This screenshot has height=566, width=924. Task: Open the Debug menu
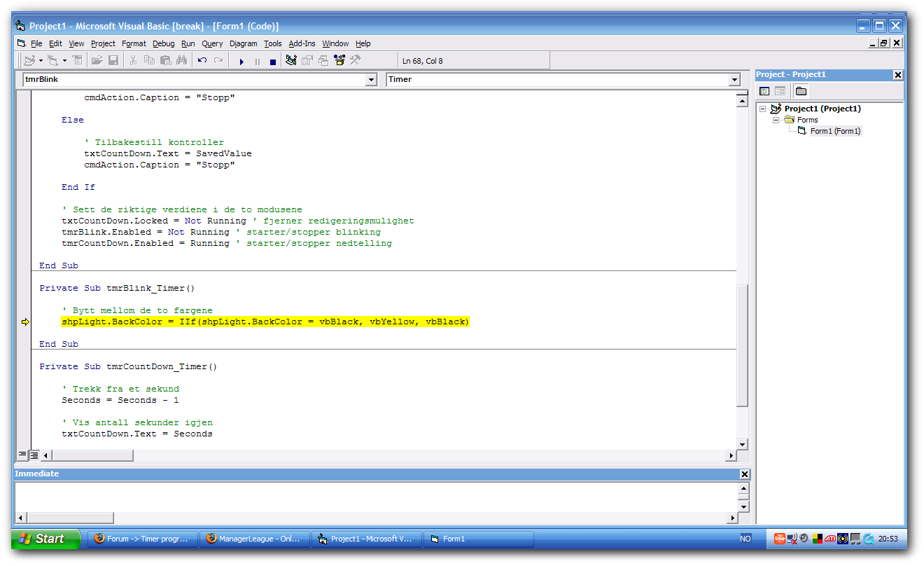(163, 43)
